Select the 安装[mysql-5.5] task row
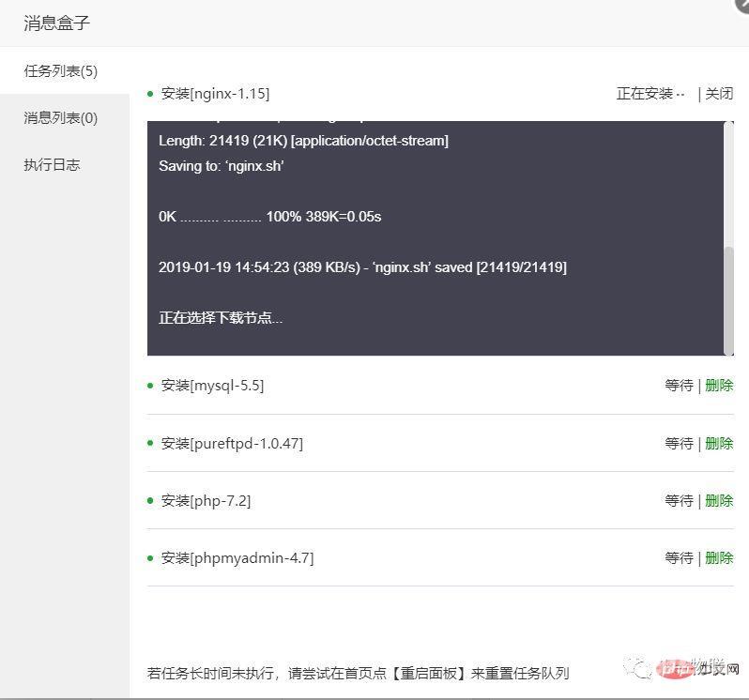The height and width of the screenshot is (700, 749). pos(212,386)
